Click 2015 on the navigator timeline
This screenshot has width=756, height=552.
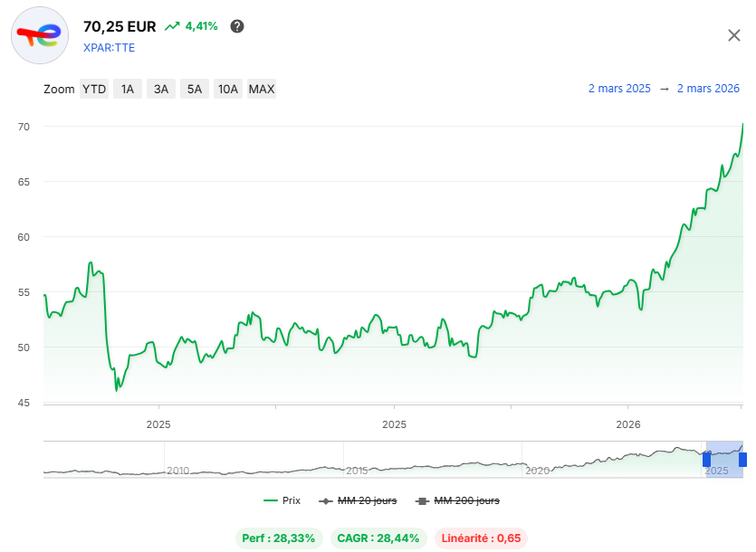click(x=357, y=471)
